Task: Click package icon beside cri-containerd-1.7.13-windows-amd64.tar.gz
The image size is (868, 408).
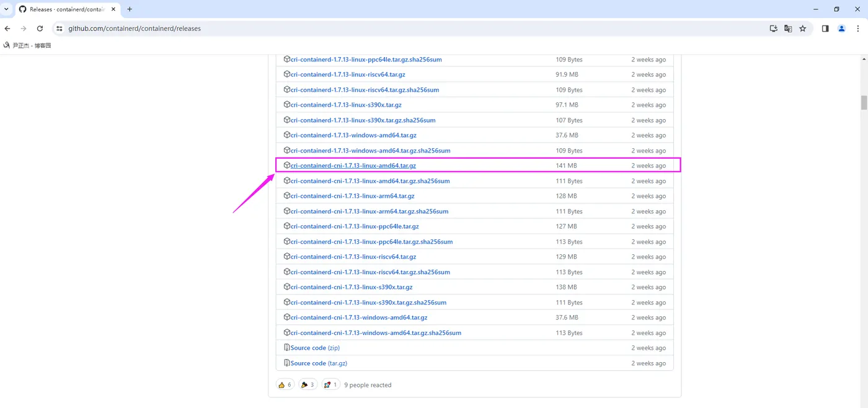Action: [x=287, y=135]
